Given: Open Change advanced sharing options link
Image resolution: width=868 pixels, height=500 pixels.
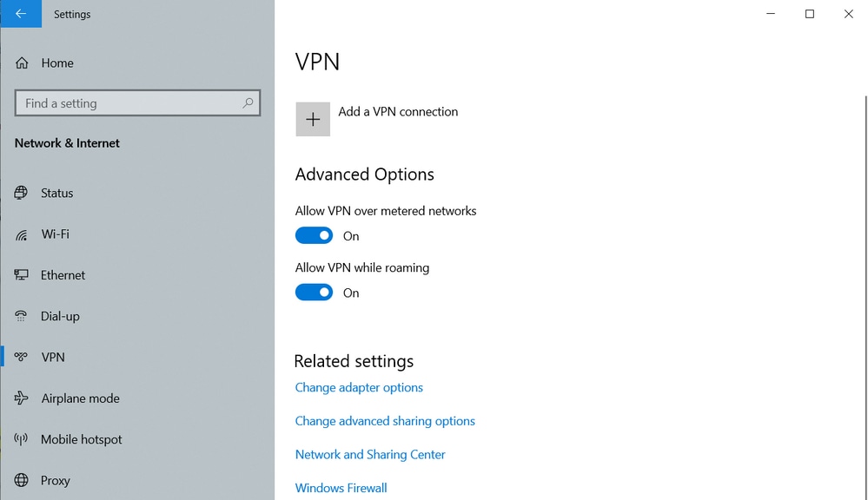Looking at the screenshot, I should (385, 421).
